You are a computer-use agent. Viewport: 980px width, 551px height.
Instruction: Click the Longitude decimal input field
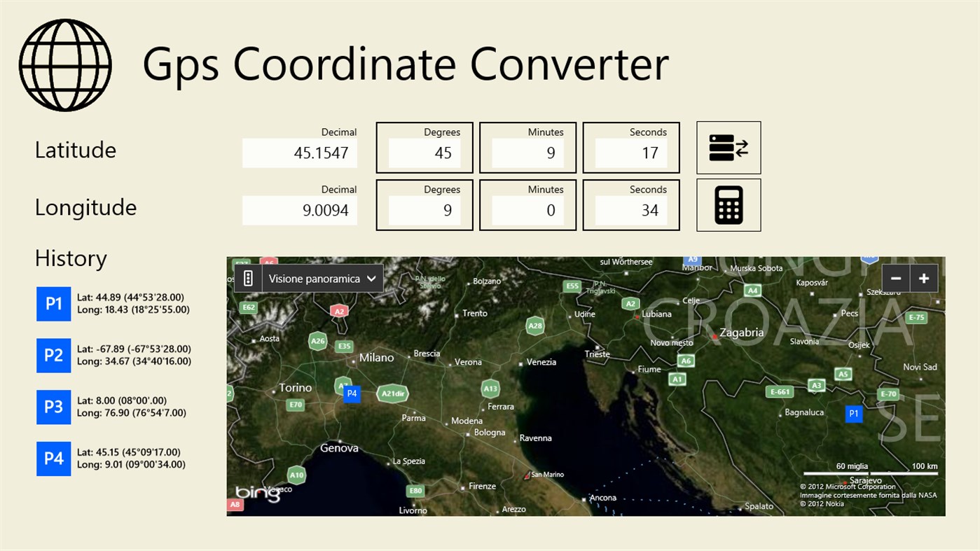299,210
